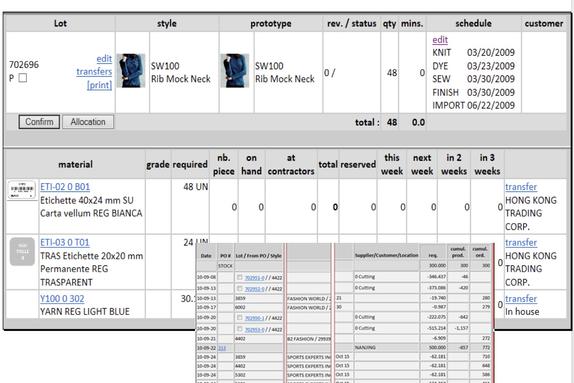Open material ETI-03 0 T01

pyautogui.click(x=65, y=242)
